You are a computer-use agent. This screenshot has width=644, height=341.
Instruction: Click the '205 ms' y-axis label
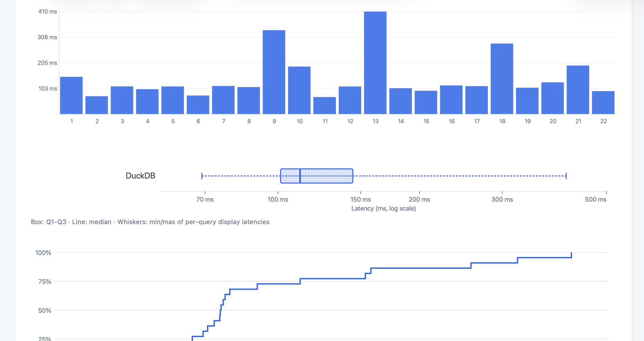[x=47, y=63]
